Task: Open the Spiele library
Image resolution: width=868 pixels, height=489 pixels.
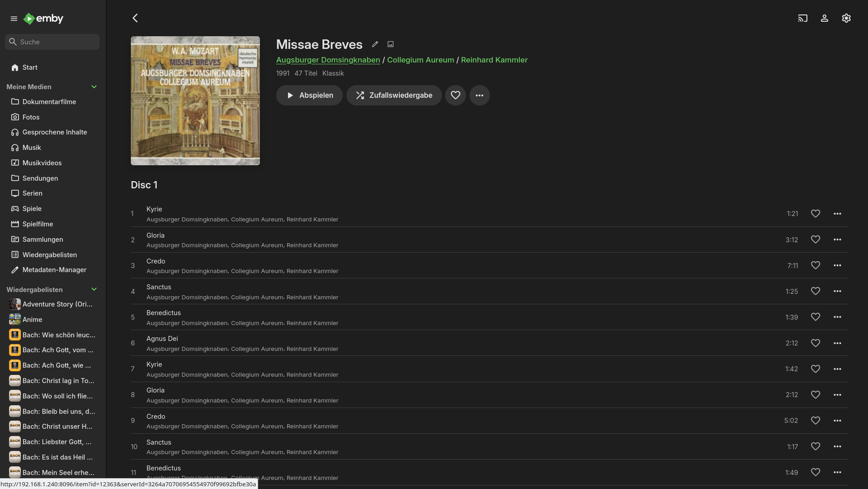Action: (x=53, y=209)
